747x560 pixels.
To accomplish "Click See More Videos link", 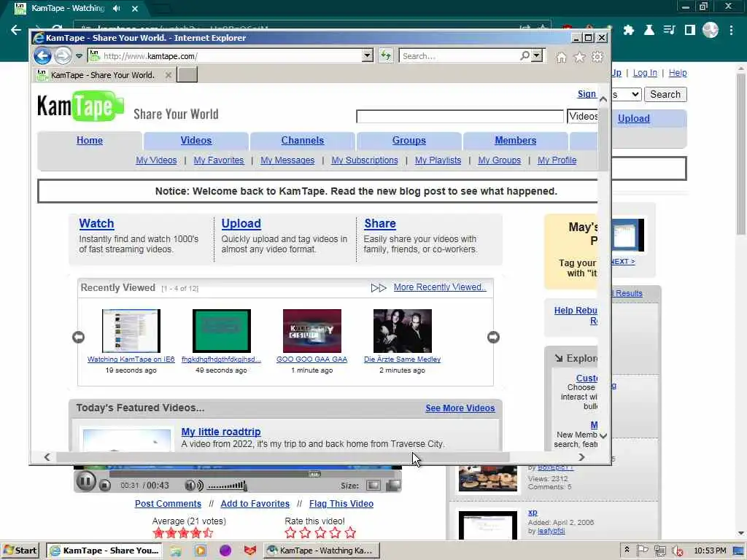I will [x=460, y=408].
